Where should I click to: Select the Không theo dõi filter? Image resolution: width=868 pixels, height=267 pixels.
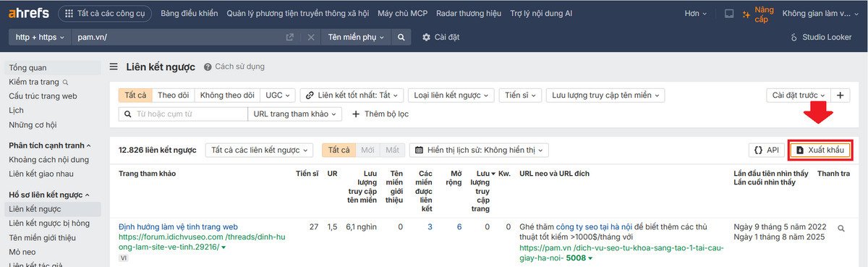coord(227,95)
